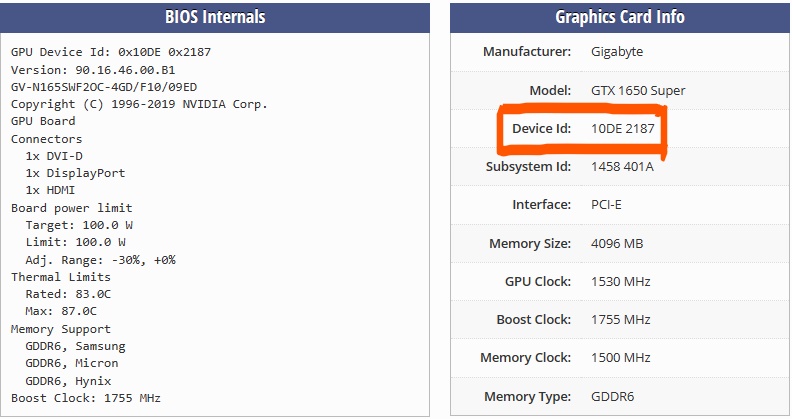Click the PCI-E interface value
The height and width of the screenshot is (419, 792).
pos(609,205)
